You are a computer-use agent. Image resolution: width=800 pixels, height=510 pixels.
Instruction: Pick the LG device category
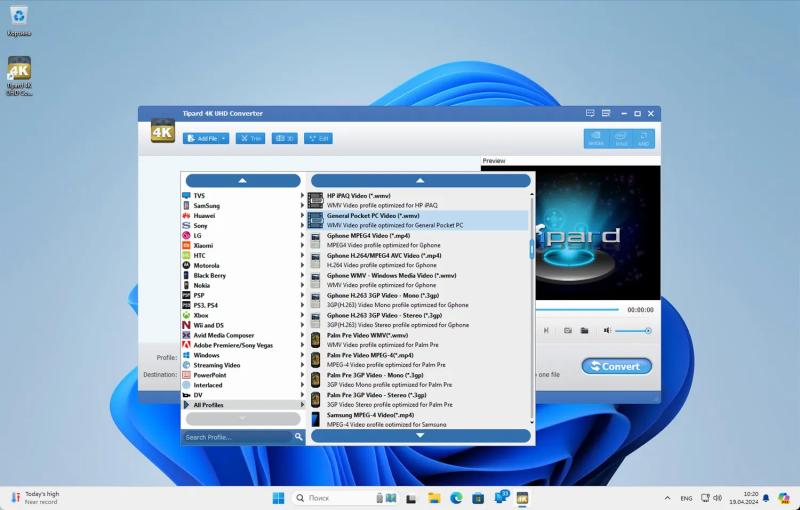(243, 236)
